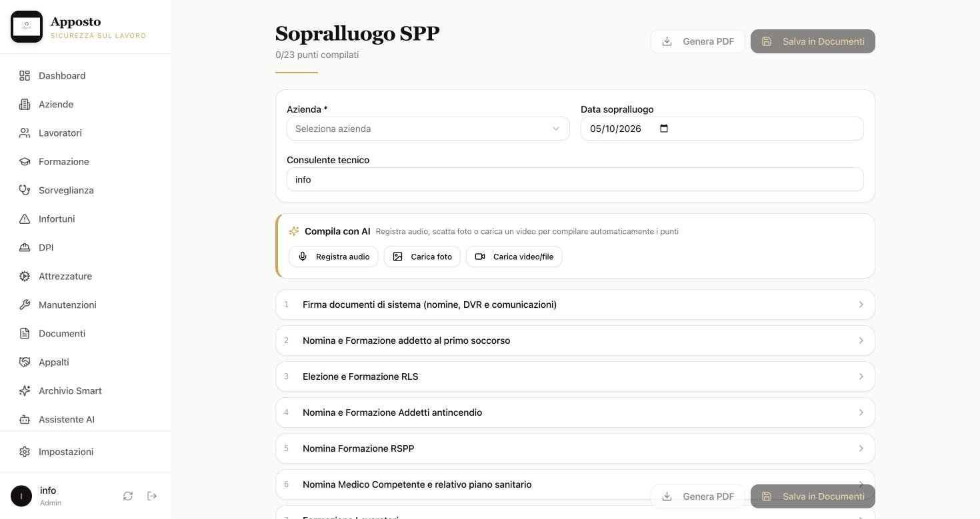Click the DPI hard hat icon
This screenshot has width=980, height=519.
point(25,247)
